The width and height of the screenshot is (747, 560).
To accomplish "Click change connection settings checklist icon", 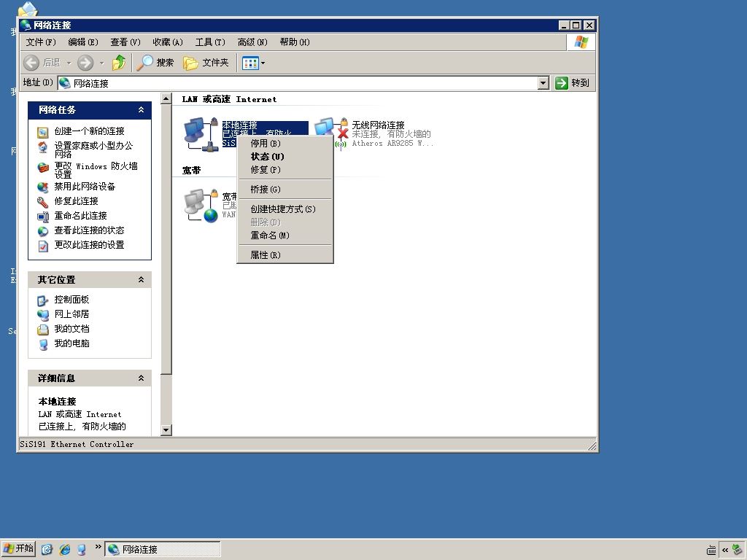I will point(43,246).
